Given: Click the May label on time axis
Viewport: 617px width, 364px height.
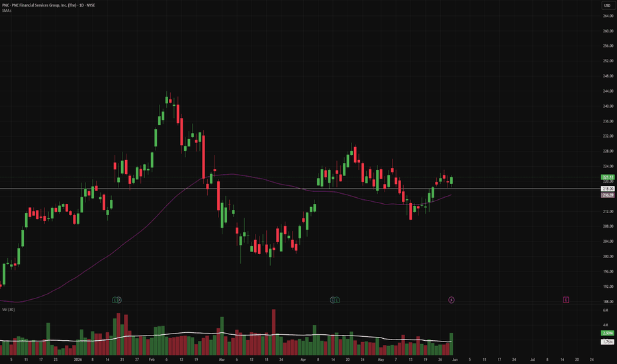Looking at the screenshot, I should click(x=381, y=359).
